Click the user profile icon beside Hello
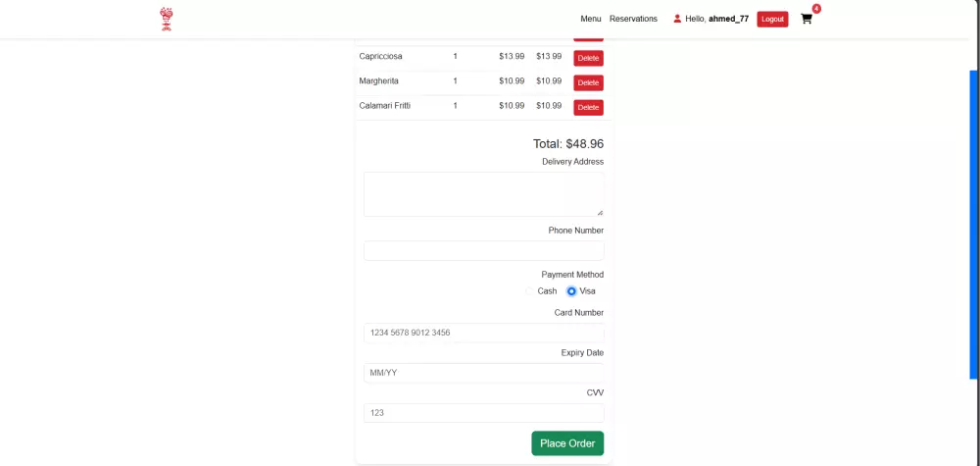 click(x=677, y=19)
